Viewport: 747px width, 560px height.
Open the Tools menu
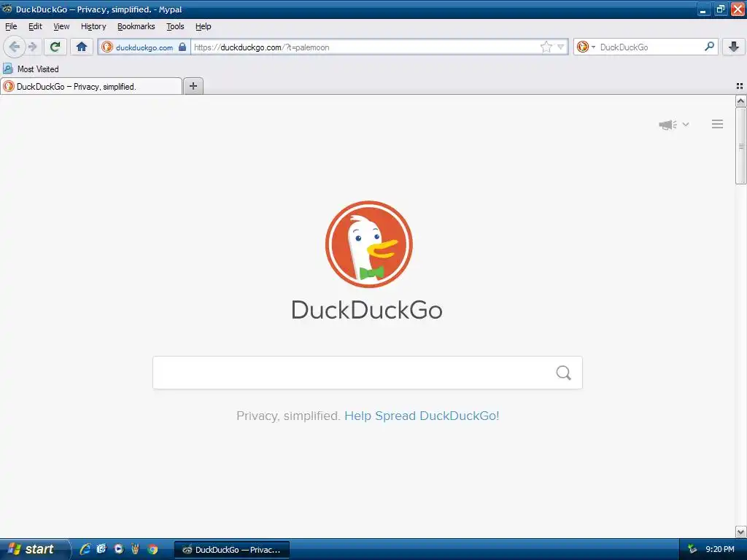click(175, 26)
